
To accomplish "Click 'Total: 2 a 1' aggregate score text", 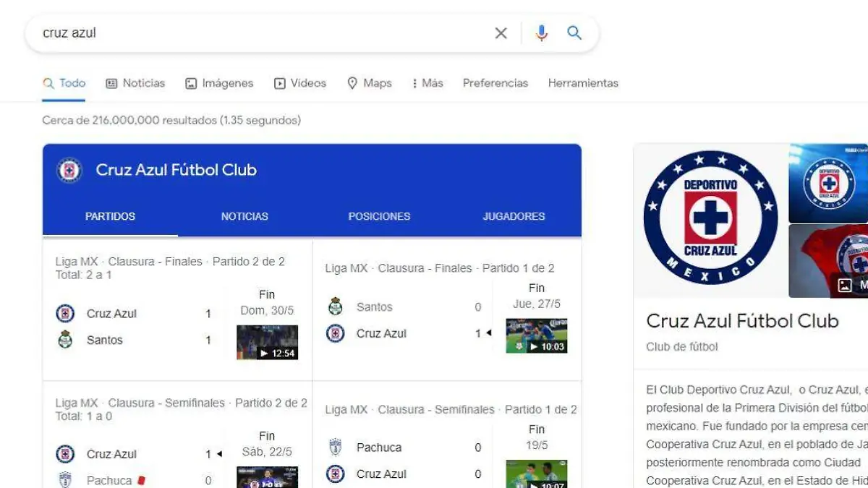I will (84, 275).
